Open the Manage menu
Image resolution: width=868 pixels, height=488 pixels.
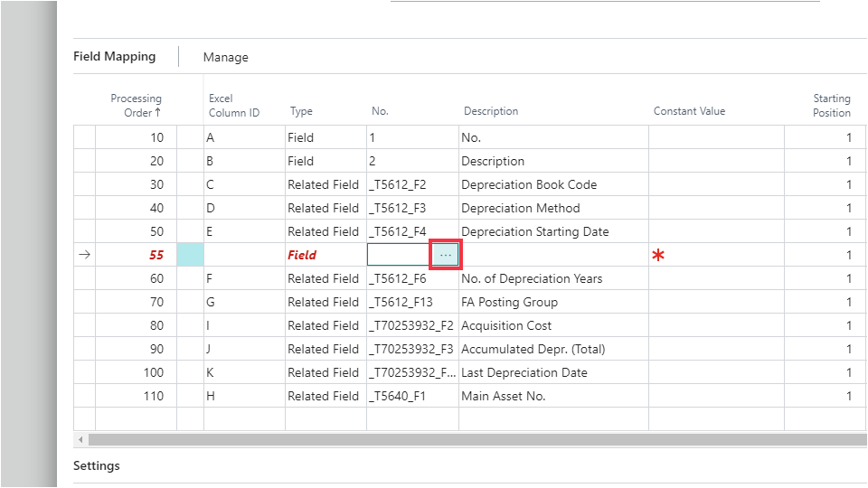pos(225,57)
